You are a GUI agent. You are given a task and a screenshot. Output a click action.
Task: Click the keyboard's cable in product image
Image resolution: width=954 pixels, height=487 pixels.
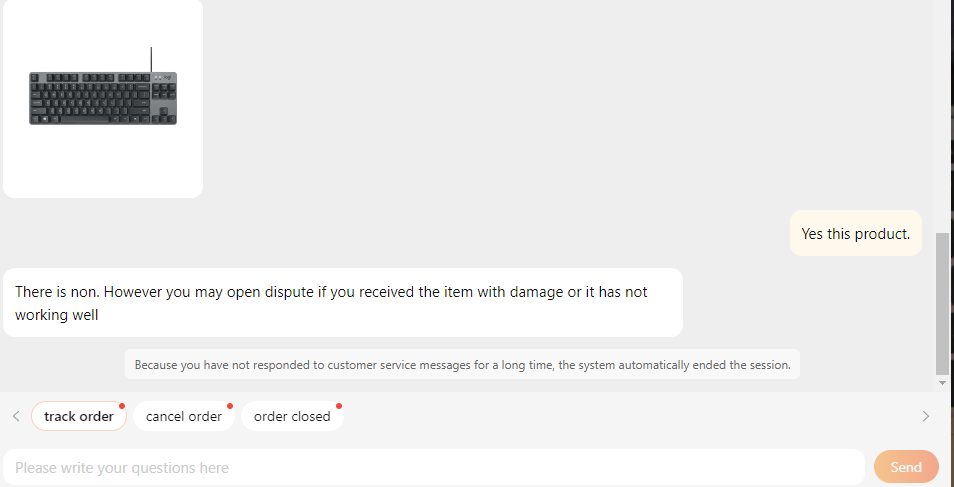point(151,60)
